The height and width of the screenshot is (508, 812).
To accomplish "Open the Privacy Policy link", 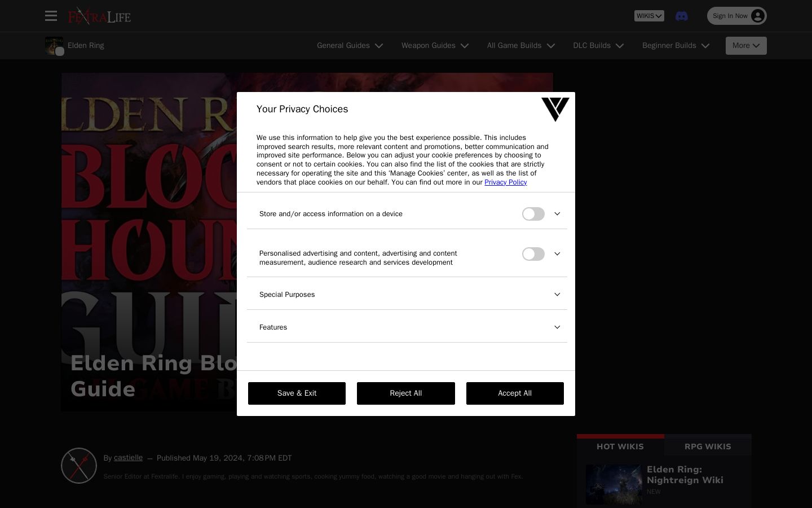I will click(x=506, y=182).
